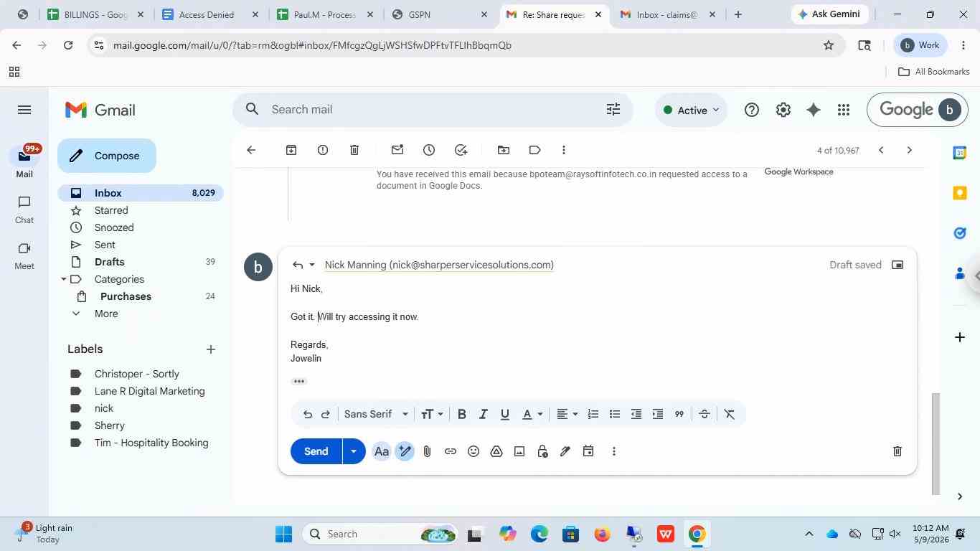Start a new message with Compose
The width and height of the screenshot is (980, 551).
click(x=107, y=156)
